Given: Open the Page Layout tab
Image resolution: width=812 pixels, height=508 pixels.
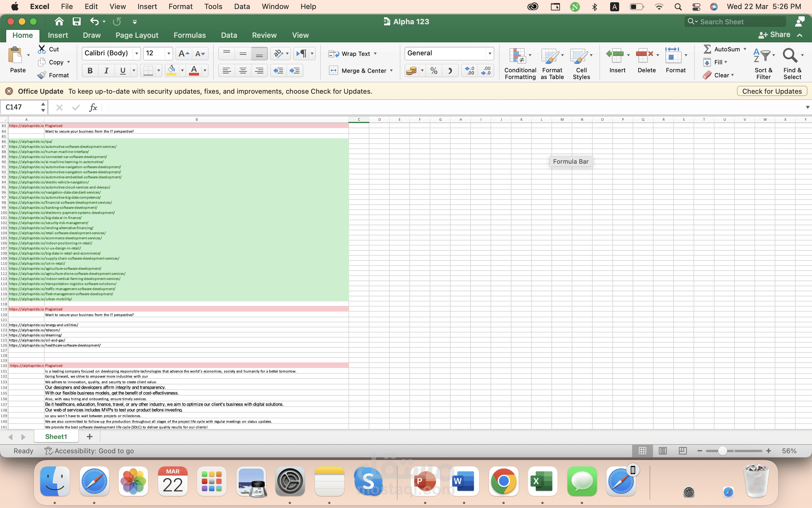Looking at the screenshot, I should point(137,35).
